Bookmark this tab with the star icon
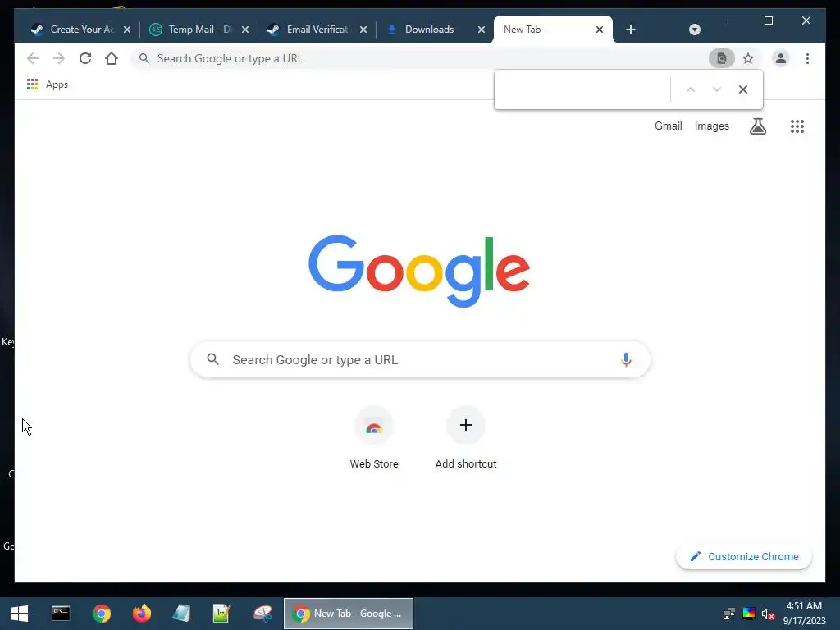This screenshot has width=840, height=630. pyautogui.click(x=748, y=58)
